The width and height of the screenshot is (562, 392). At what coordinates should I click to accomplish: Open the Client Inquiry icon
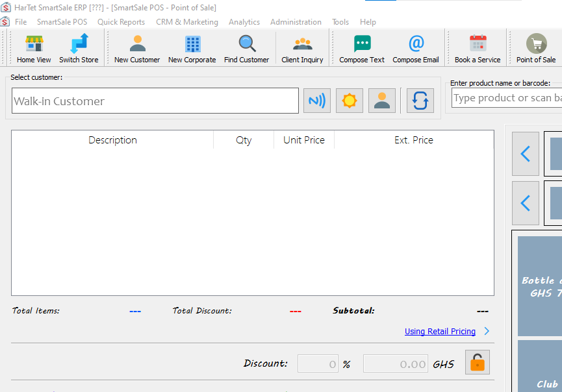coord(302,49)
